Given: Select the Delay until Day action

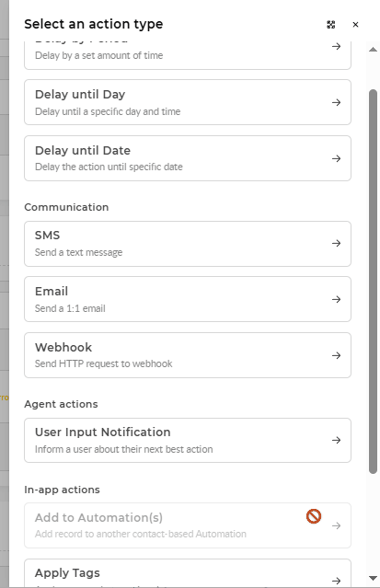Looking at the screenshot, I should [x=188, y=102].
